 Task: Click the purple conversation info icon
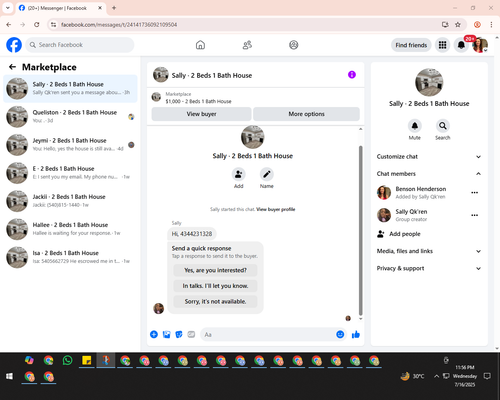(x=352, y=75)
